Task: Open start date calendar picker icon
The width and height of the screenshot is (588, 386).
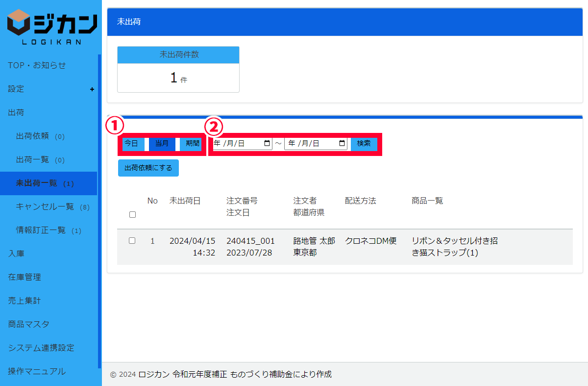Action: click(267, 144)
